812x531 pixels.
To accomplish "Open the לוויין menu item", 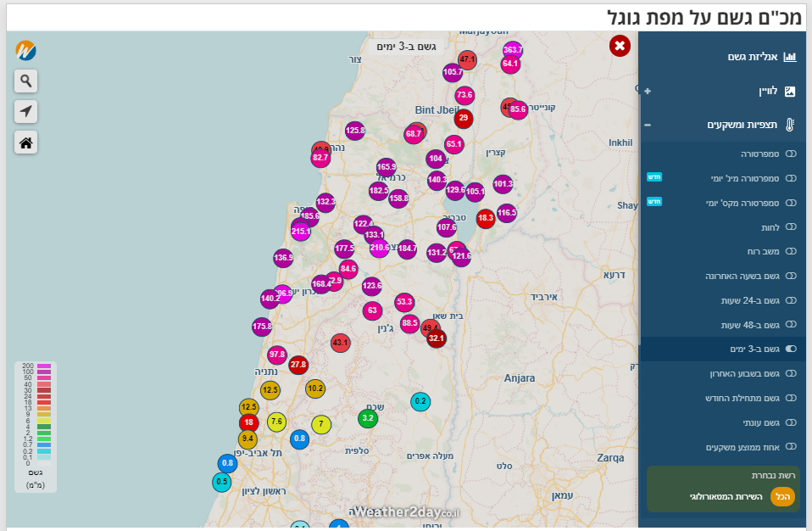I will click(x=768, y=91).
